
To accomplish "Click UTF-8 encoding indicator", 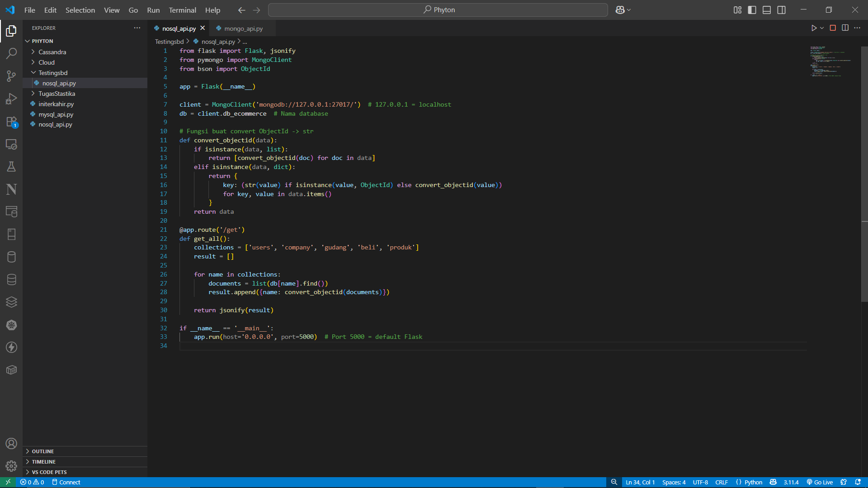I will (700, 482).
